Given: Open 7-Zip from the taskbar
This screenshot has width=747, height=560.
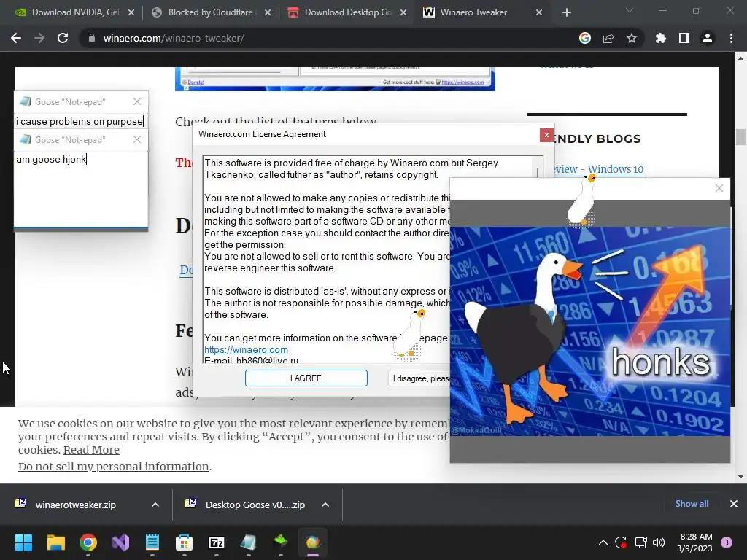Looking at the screenshot, I should pos(217,542).
